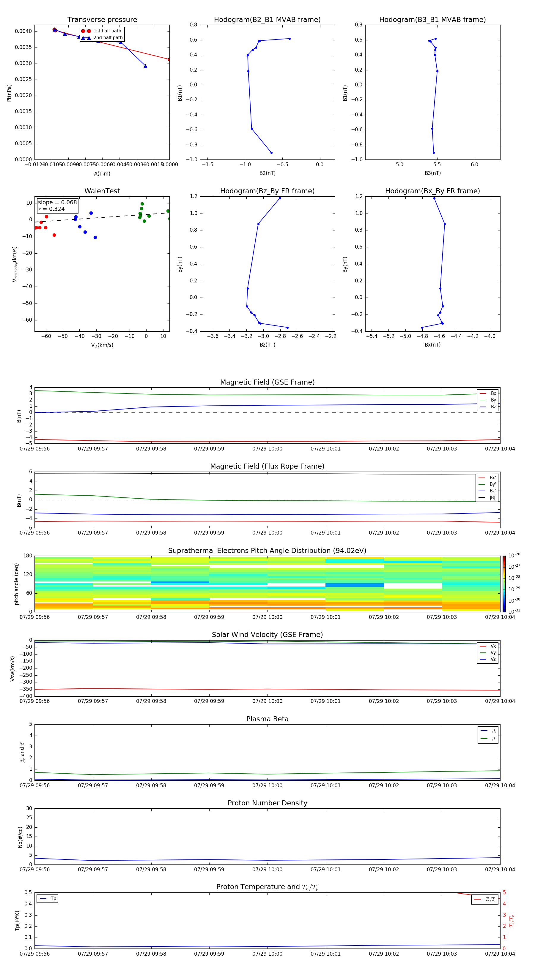Image resolution: width=535 pixels, height=980 pixels.
Task: Click the 'Transverse pressure' plot title
Action: click(x=102, y=20)
